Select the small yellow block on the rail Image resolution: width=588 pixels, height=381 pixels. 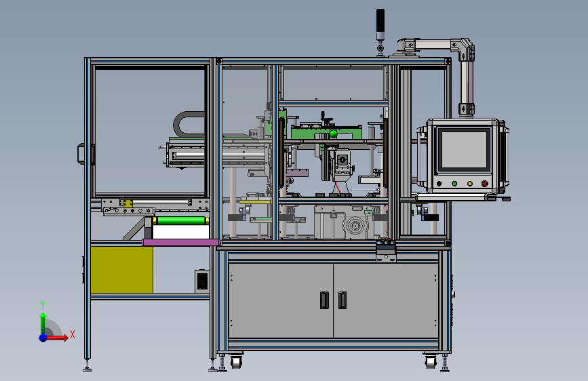128,203
